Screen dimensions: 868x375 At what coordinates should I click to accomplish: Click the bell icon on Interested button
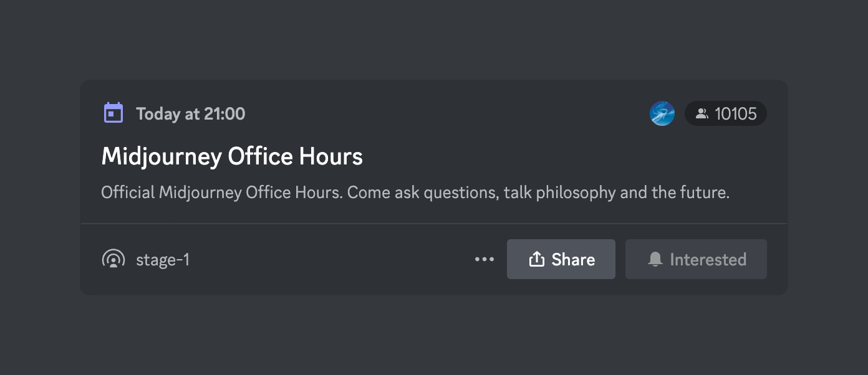(x=655, y=259)
